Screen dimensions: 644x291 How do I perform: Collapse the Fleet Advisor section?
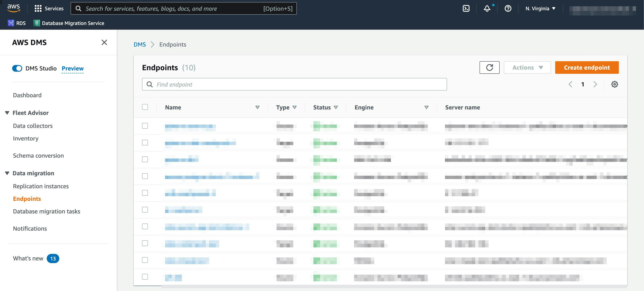(x=7, y=113)
